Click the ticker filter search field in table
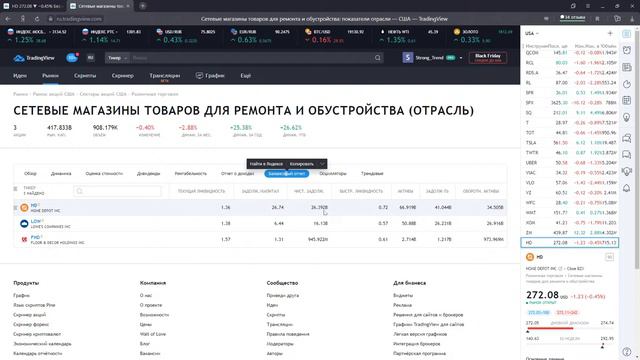Viewport: 640px width, 360px height. coord(117,191)
